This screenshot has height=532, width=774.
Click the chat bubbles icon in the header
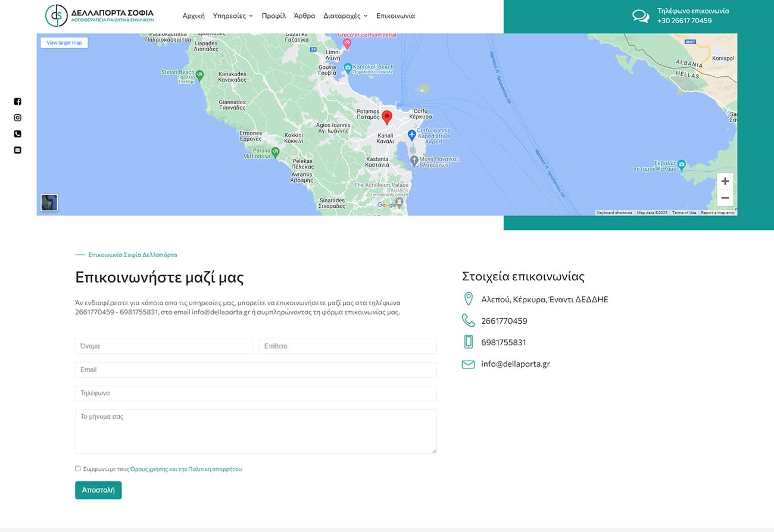641,16
